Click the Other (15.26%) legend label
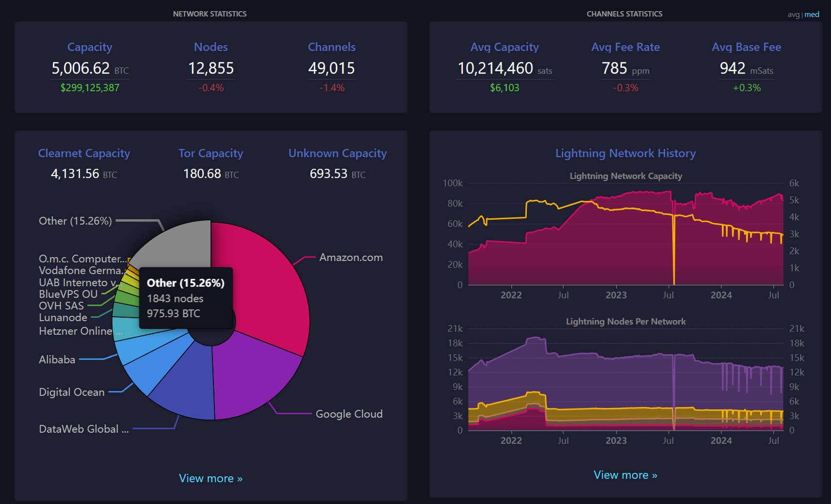This screenshot has width=831, height=504. tap(75, 221)
